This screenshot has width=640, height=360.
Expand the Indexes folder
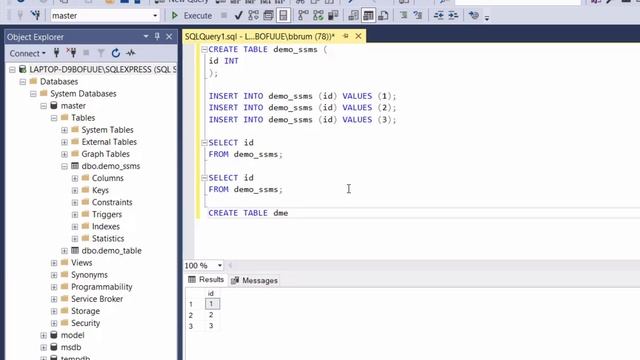(75, 227)
